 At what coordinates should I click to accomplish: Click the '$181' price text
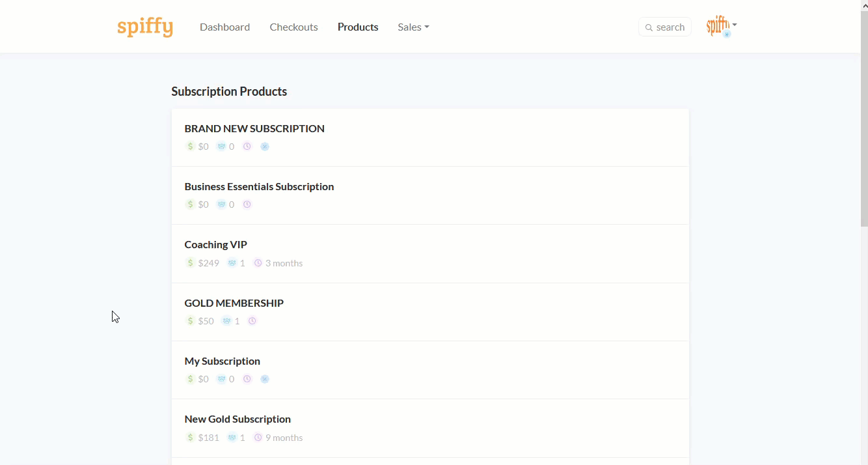[209, 438]
